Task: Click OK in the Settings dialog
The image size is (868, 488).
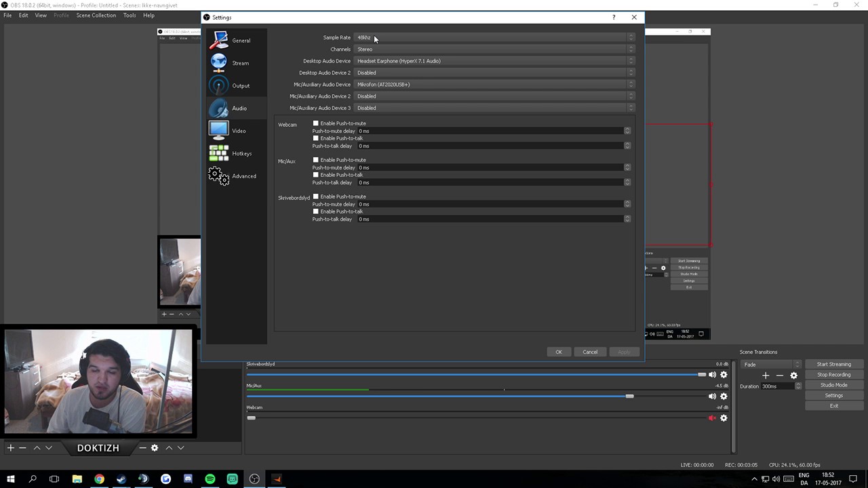Action: point(559,352)
